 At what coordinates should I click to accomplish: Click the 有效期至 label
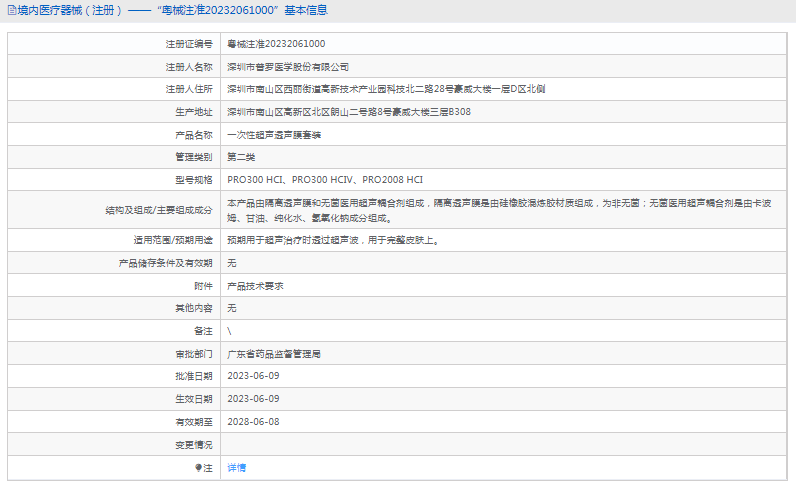194,422
